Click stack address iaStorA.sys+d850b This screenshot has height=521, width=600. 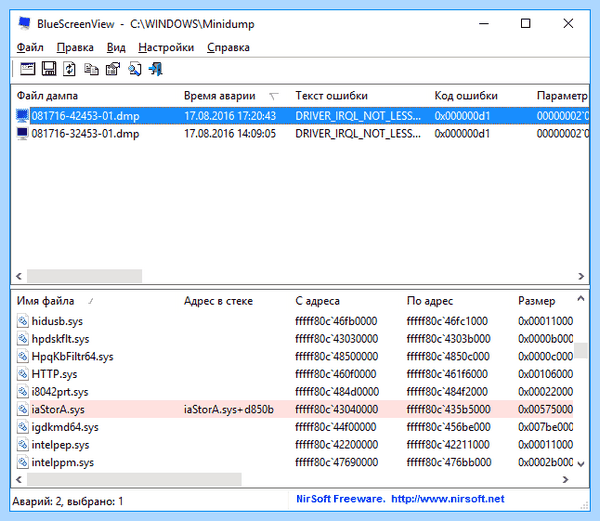229,409
